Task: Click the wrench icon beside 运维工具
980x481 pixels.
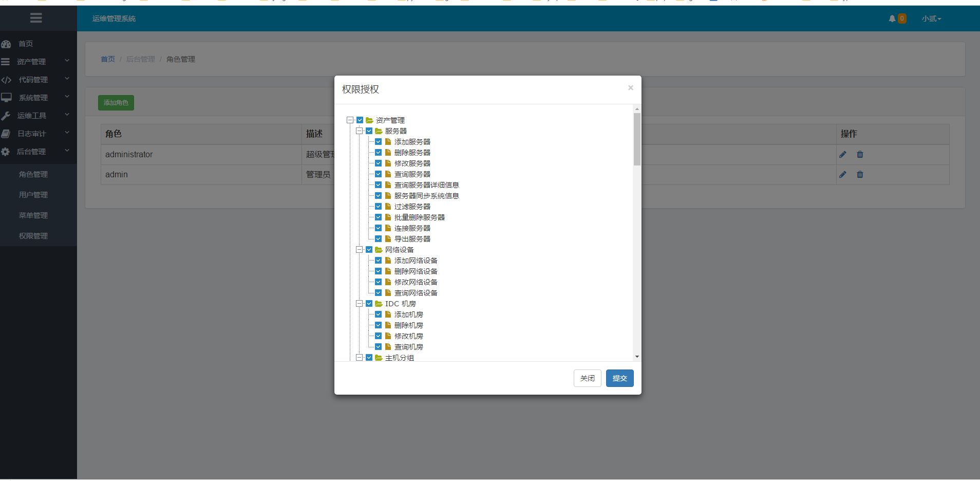Action: click(6, 116)
